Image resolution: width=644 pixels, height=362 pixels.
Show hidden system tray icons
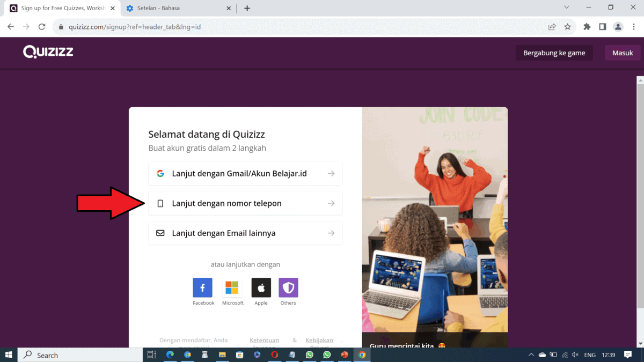tap(531, 355)
